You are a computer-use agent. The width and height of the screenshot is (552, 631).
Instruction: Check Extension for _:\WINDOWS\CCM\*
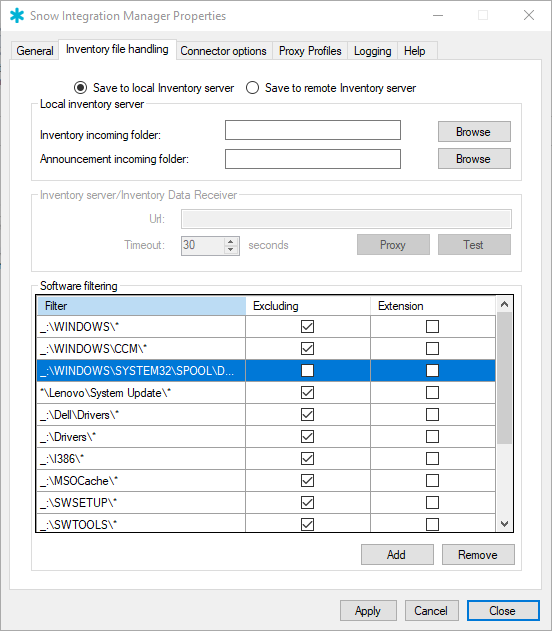pos(433,348)
